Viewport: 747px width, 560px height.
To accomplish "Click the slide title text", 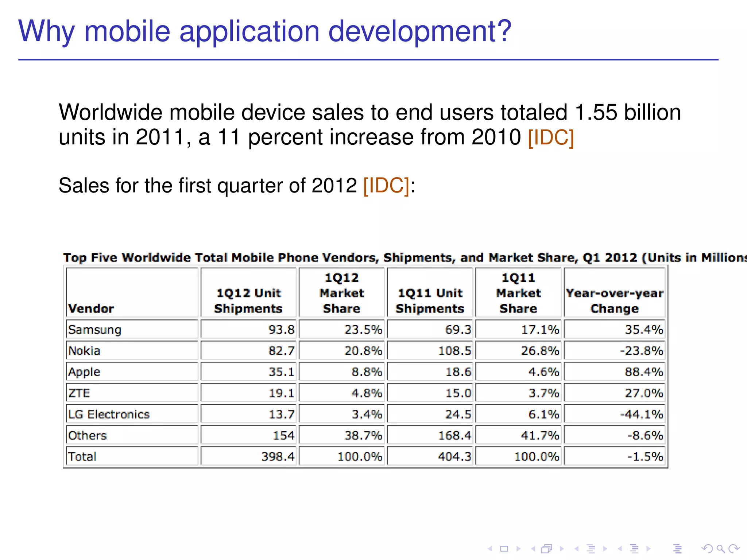I will (x=265, y=31).
